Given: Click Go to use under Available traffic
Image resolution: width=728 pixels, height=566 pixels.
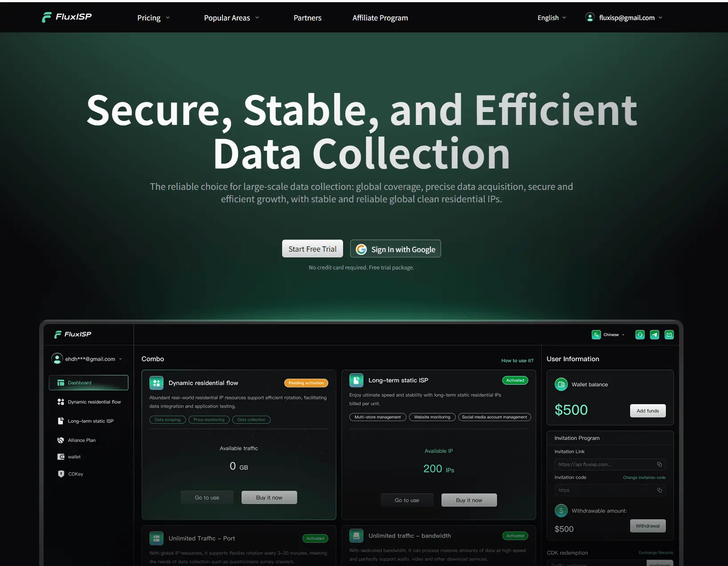Looking at the screenshot, I should point(207,498).
